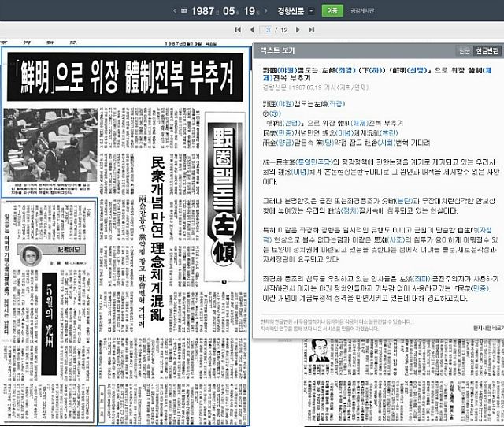Click article info line 경향신문 1987.05.19
Image resolution: width=504 pixels, height=427 pixels.
tap(316, 87)
